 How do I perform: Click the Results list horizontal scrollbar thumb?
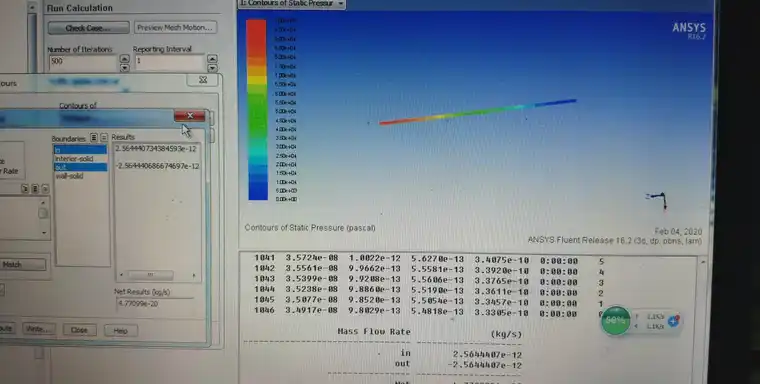150,275
